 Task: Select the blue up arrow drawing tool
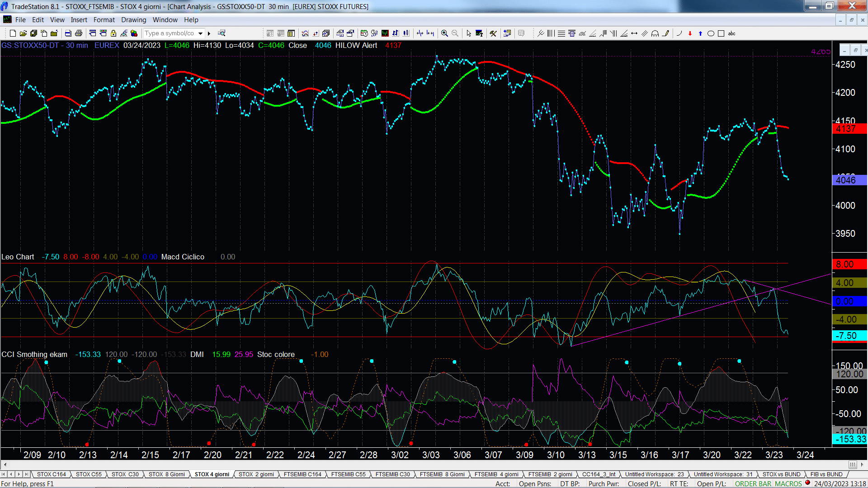point(700,33)
